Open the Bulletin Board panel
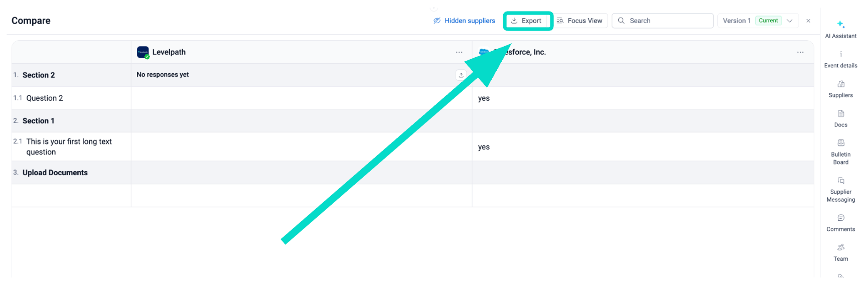Image resolution: width=868 pixels, height=283 pixels. [x=840, y=151]
